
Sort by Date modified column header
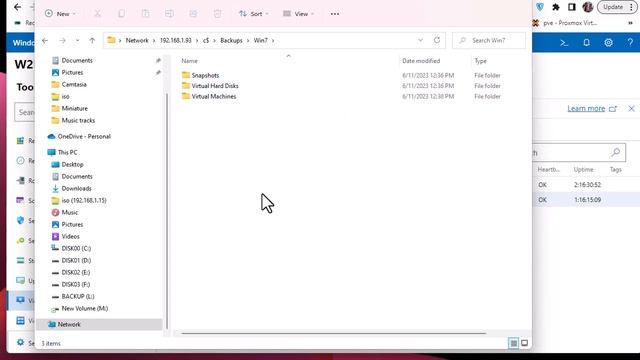coord(421,61)
